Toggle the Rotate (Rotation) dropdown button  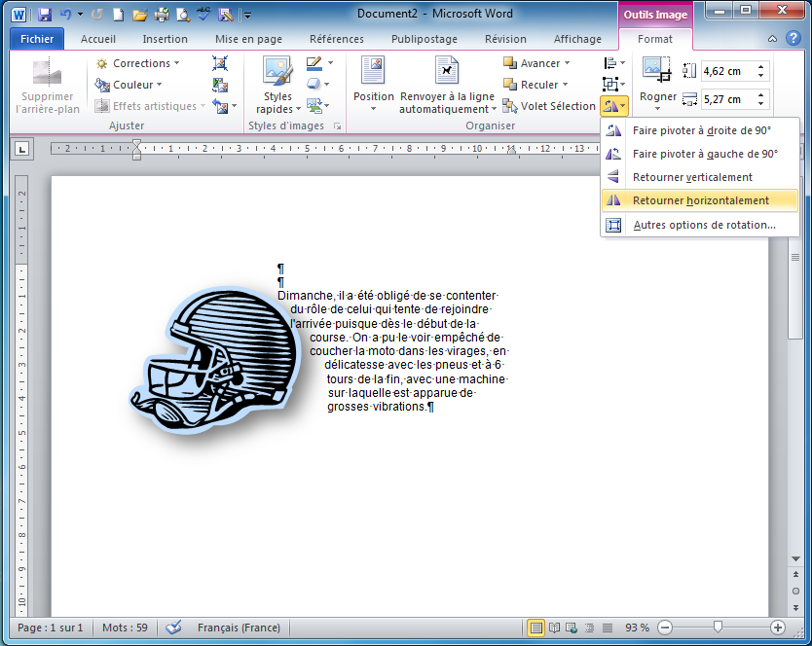[x=614, y=106]
